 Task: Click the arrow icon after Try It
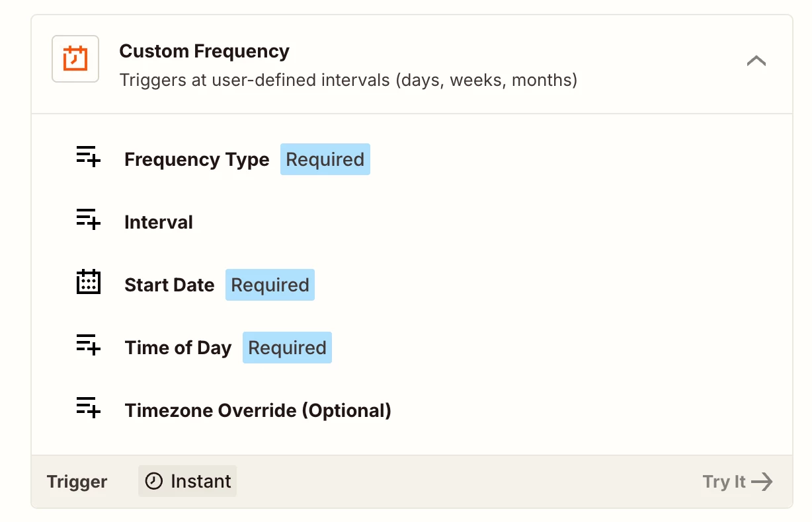coord(762,482)
